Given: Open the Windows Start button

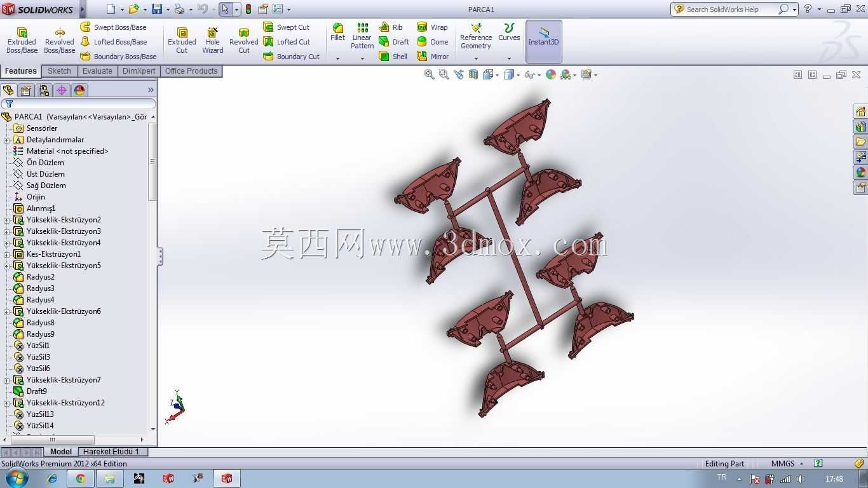Looking at the screenshot, I should click(x=15, y=478).
